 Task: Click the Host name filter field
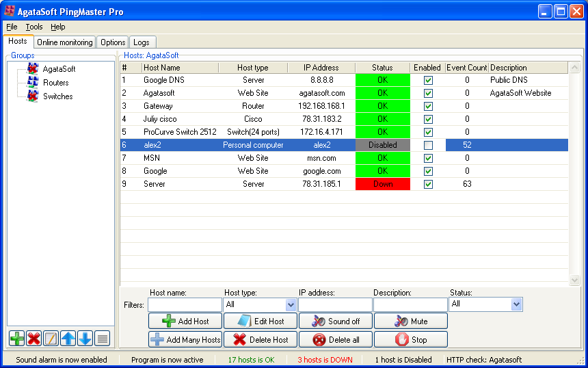185,304
